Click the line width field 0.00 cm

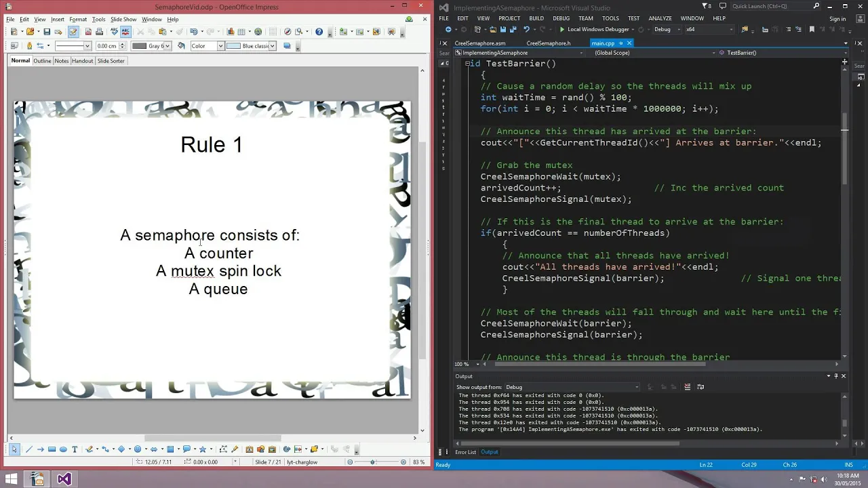[107, 45]
